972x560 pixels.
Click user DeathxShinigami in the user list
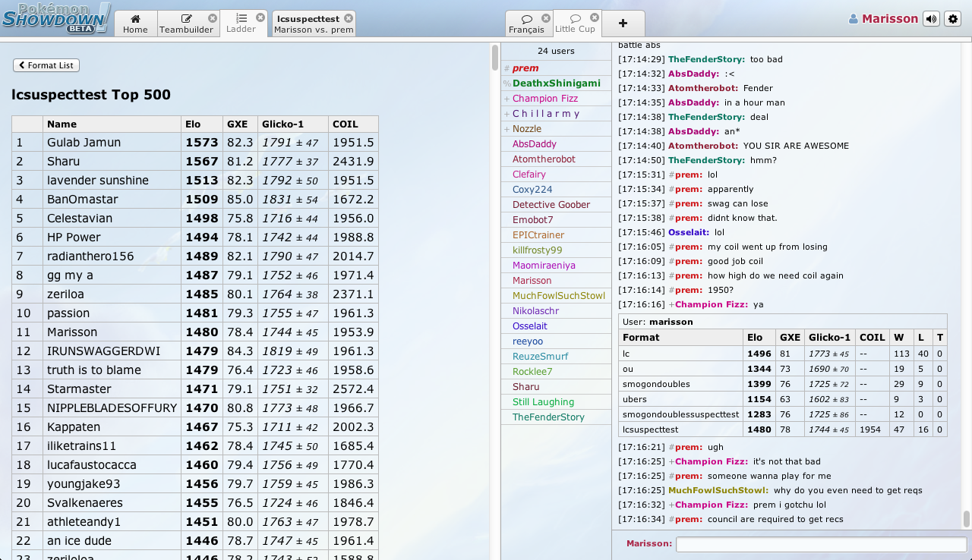(556, 83)
